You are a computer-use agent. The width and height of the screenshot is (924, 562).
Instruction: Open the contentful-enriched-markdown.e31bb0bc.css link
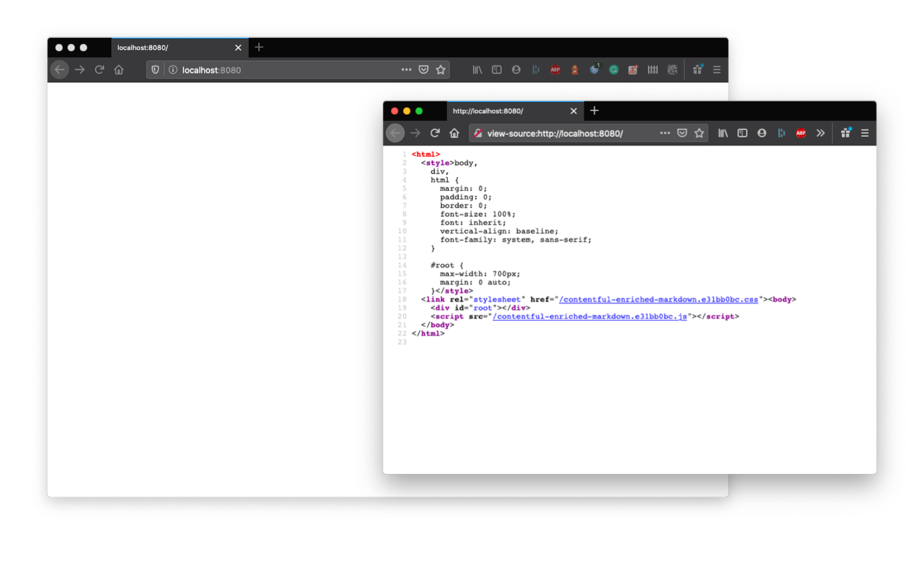(659, 299)
